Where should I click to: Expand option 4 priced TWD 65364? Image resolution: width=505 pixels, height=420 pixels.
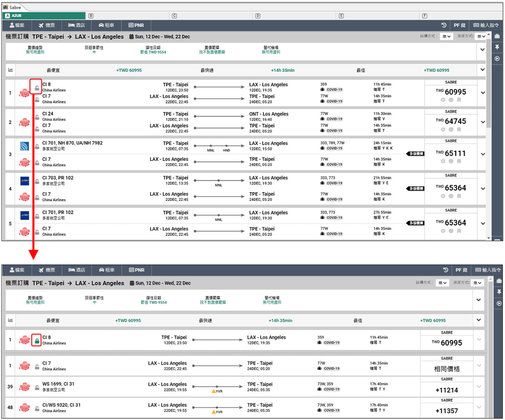pyautogui.click(x=483, y=189)
